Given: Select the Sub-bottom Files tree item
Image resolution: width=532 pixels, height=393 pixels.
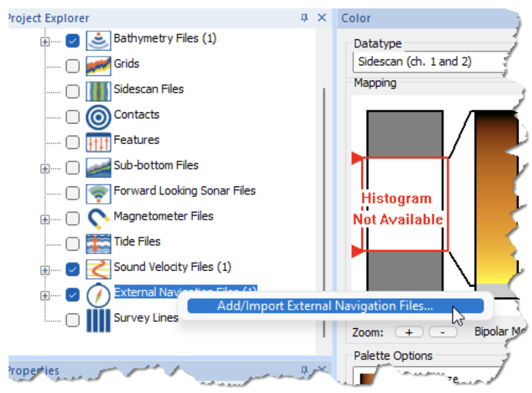Looking at the screenshot, I should 156,165.
